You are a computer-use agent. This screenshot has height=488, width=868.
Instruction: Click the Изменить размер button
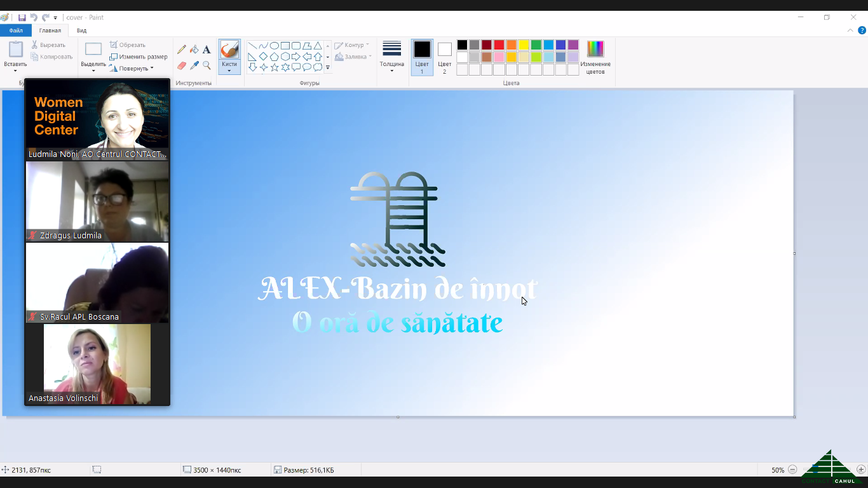tap(139, 57)
